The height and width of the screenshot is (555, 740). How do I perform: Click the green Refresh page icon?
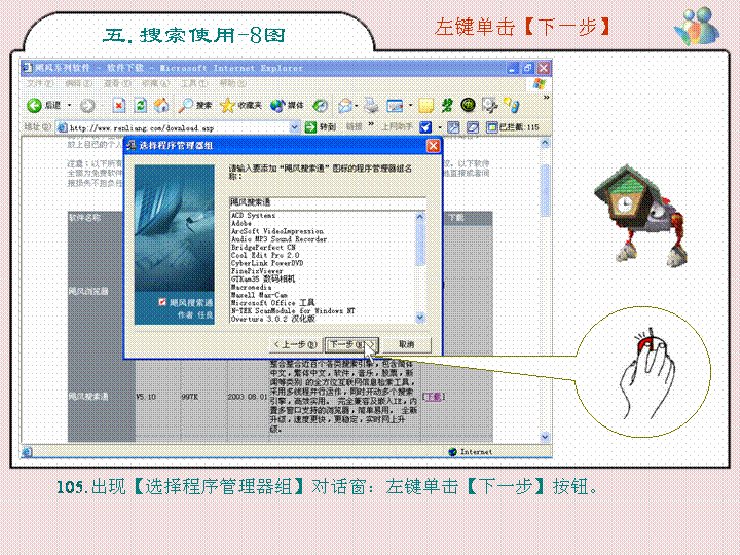point(141,105)
